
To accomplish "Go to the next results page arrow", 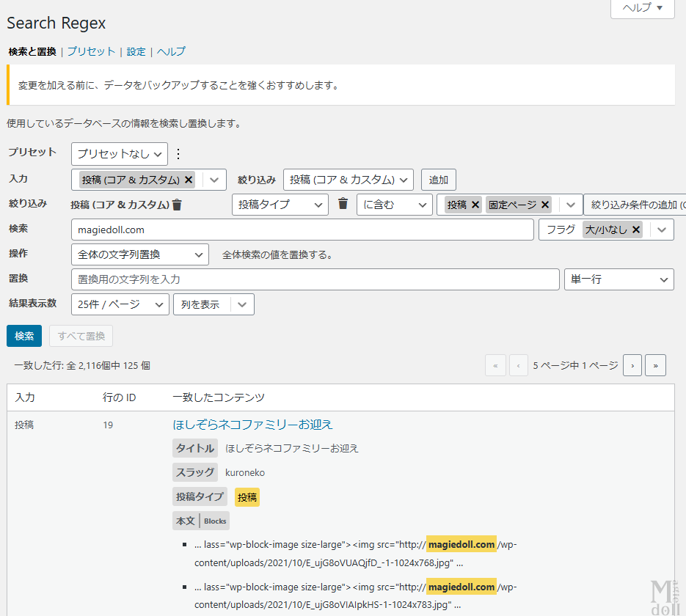I will (x=632, y=364).
